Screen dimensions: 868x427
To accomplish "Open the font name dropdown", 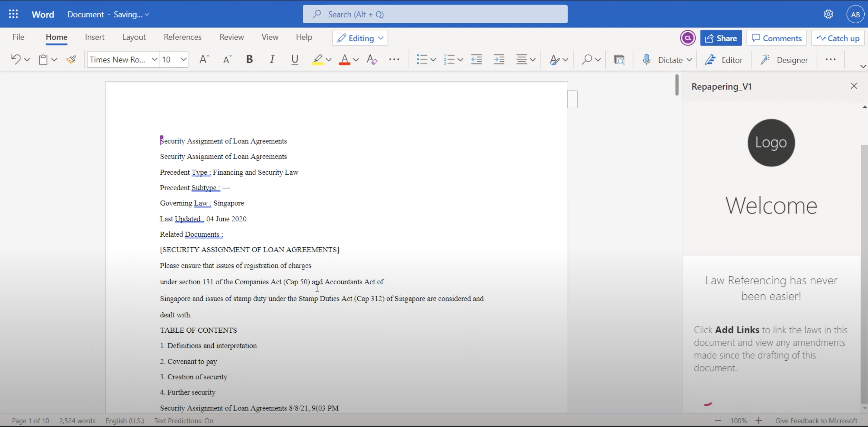I will click(x=154, y=60).
